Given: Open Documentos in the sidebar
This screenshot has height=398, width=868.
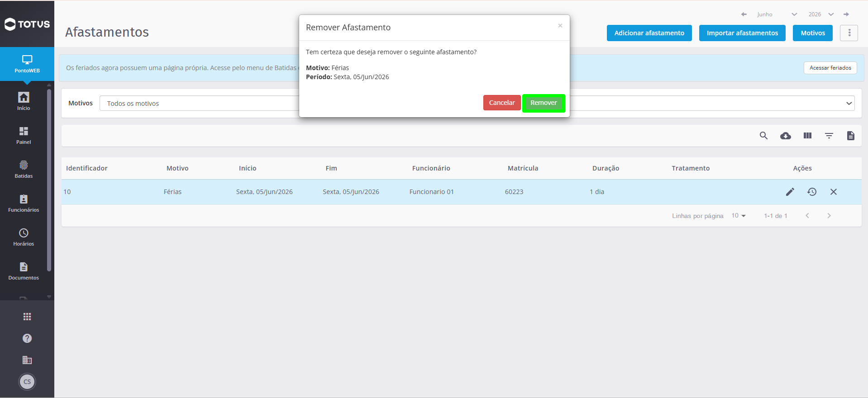Looking at the screenshot, I should [24, 271].
